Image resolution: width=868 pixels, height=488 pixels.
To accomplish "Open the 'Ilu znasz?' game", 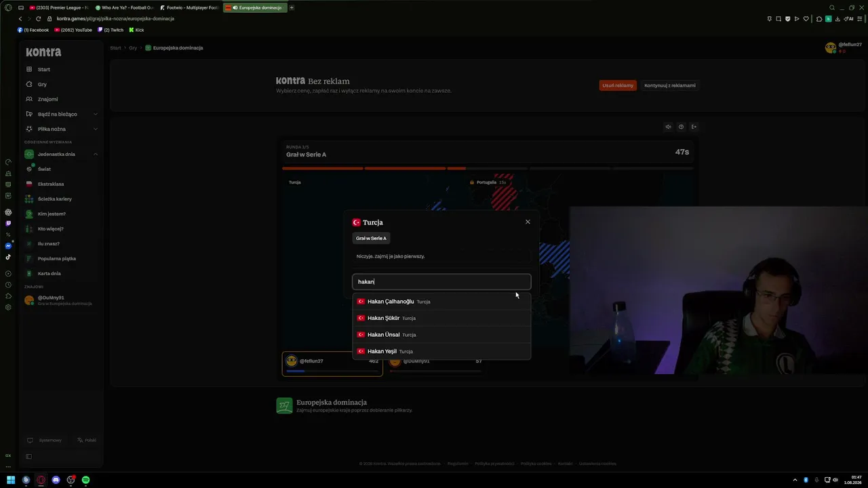I will tap(62, 243).
